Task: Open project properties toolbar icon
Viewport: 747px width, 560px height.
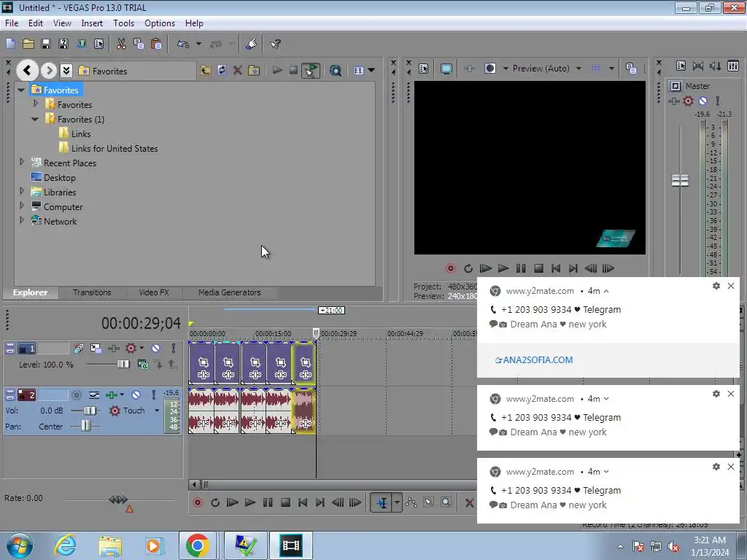Action: [x=98, y=44]
